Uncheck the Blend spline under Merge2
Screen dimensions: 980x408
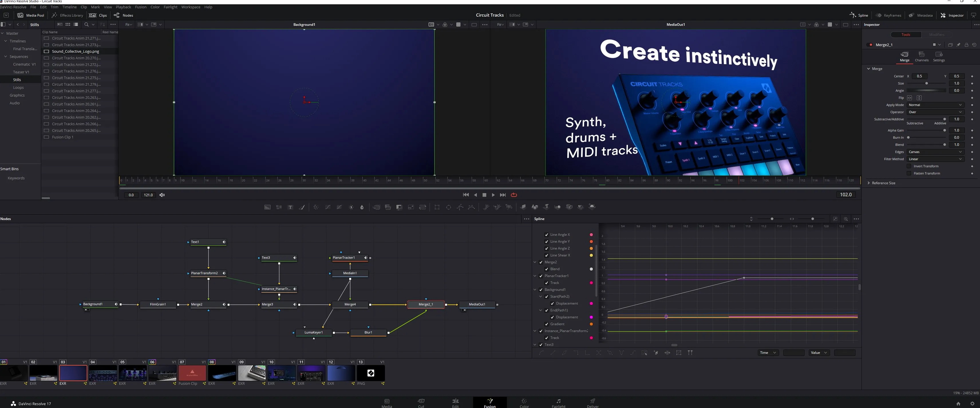coord(547,269)
